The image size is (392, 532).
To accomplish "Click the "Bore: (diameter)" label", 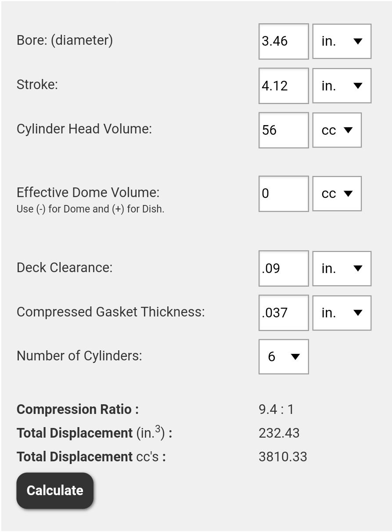I will coord(65,40).
